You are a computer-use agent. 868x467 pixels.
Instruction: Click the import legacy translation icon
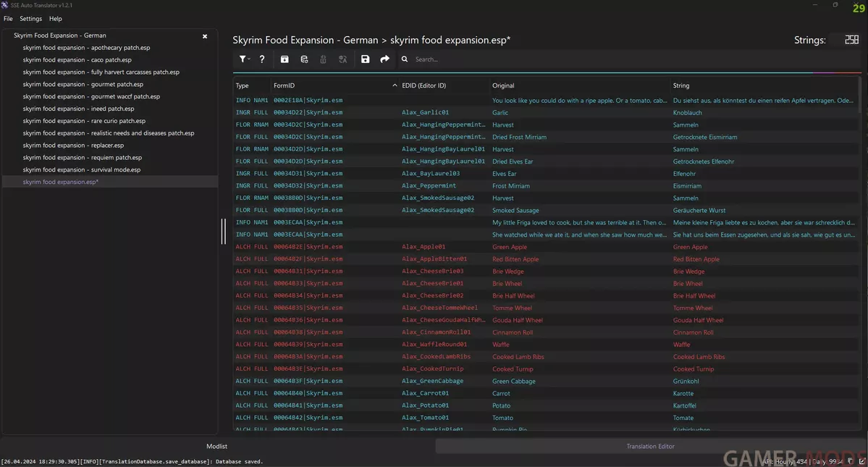[x=285, y=59]
